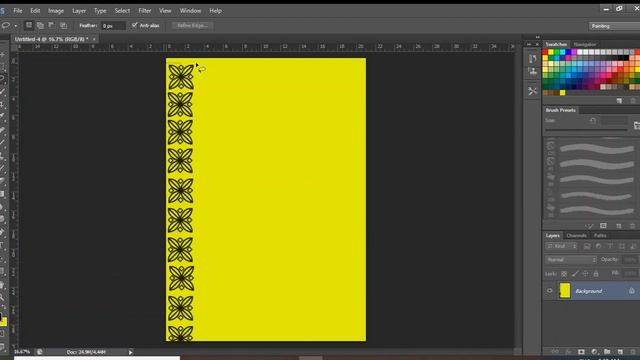This screenshot has width=640, height=360.
Task: Open the File menu
Action: pyautogui.click(x=18, y=11)
